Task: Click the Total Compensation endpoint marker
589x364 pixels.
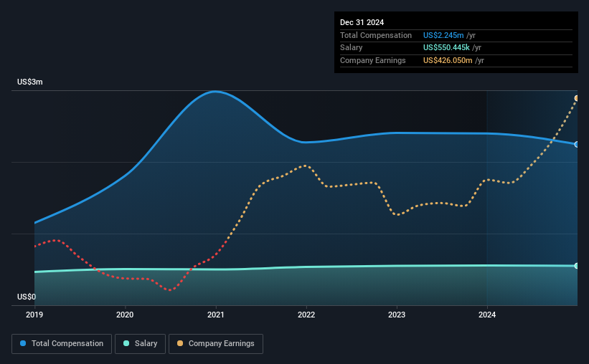Action: 577,145
